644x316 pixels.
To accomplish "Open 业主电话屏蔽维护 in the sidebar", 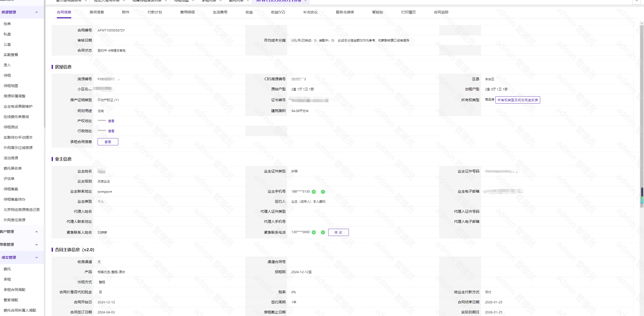I will coord(18,106).
